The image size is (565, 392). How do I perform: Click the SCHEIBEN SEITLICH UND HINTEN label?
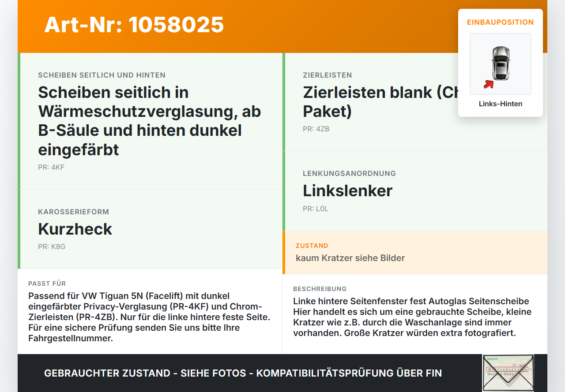(102, 75)
